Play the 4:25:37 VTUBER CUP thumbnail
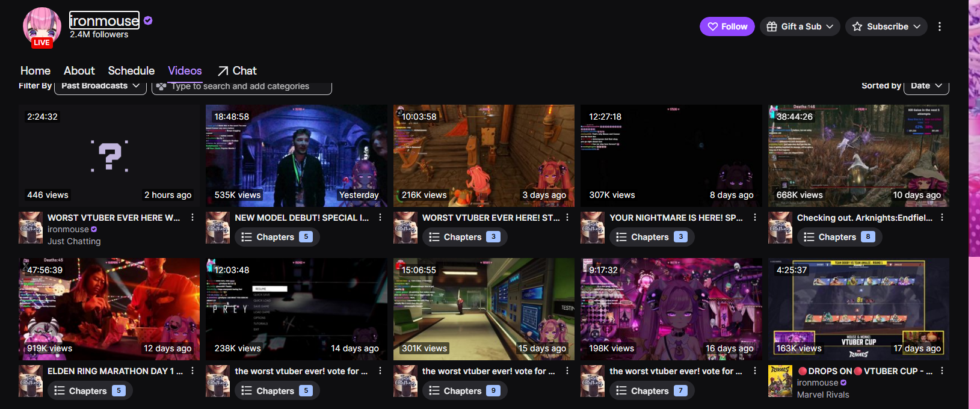The height and width of the screenshot is (409, 980). click(x=858, y=309)
